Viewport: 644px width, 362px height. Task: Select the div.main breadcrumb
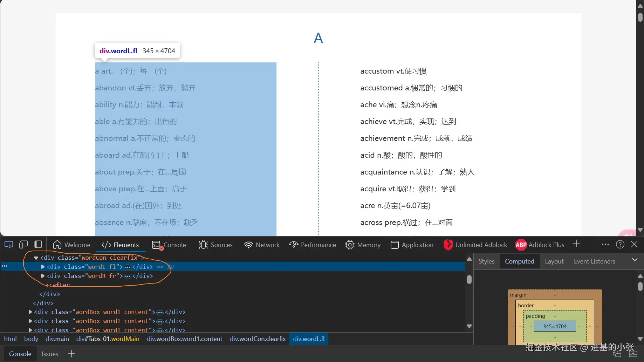click(57, 339)
